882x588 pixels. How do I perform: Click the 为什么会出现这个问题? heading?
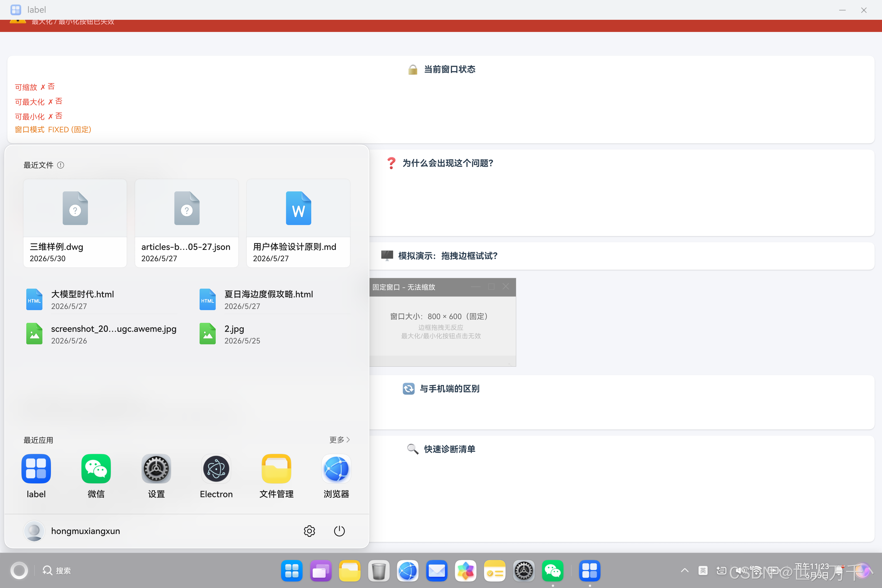pyautogui.click(x=448, y=163)
